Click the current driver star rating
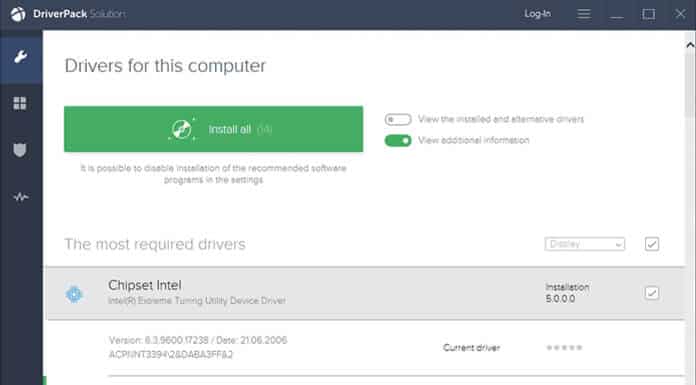696x385 pixels. click(x=564, y=347)
